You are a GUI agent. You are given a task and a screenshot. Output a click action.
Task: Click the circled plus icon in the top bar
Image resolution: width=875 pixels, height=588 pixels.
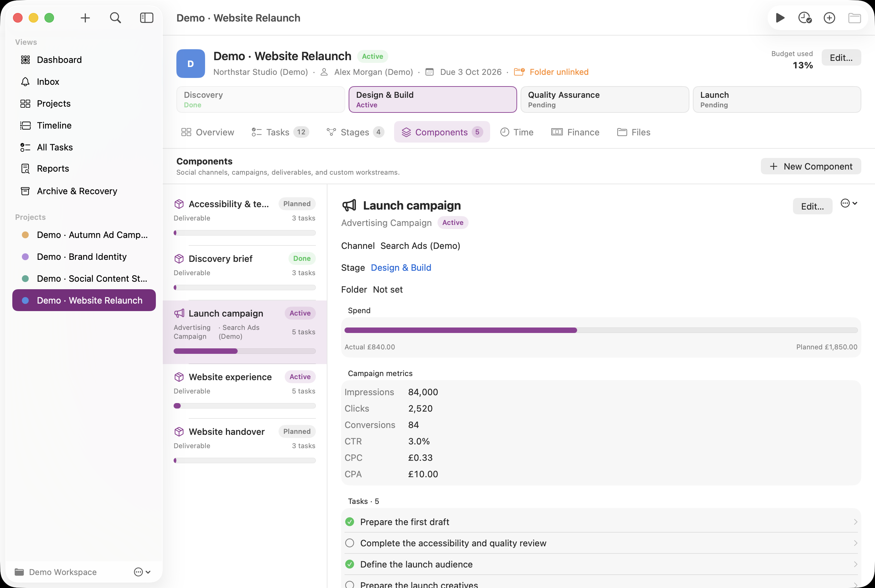pos(829,18)
